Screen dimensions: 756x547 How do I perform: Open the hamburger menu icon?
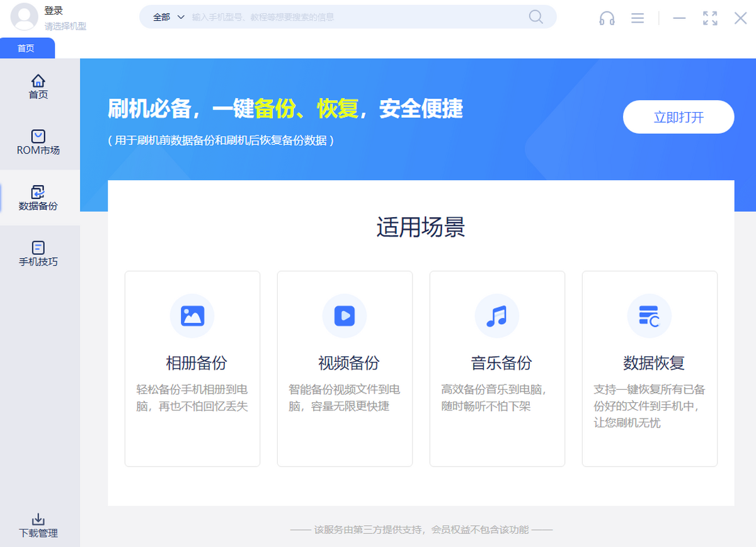coord(638,18)
